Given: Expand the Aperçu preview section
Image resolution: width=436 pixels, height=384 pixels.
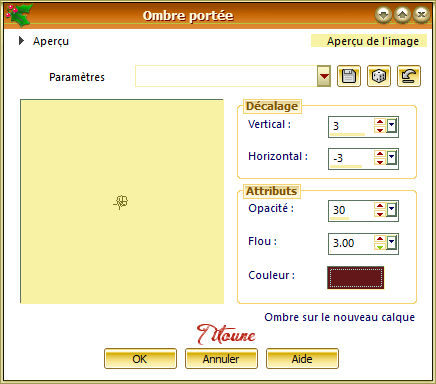Looking at the screenshot, I should coord(22,41).
